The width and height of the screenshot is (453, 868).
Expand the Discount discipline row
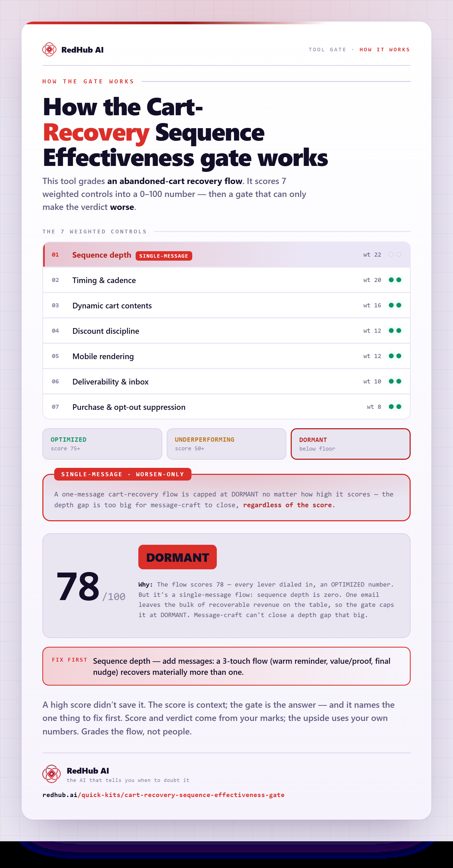226,331
